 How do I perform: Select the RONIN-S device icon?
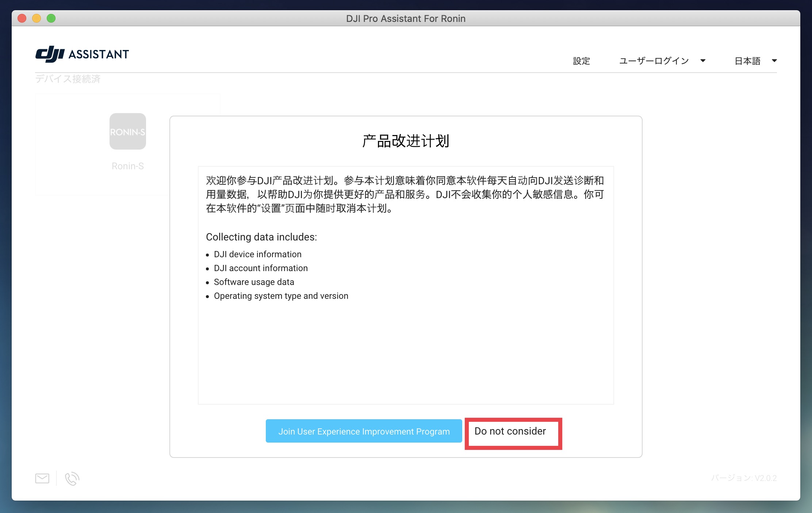click(128, 131)
